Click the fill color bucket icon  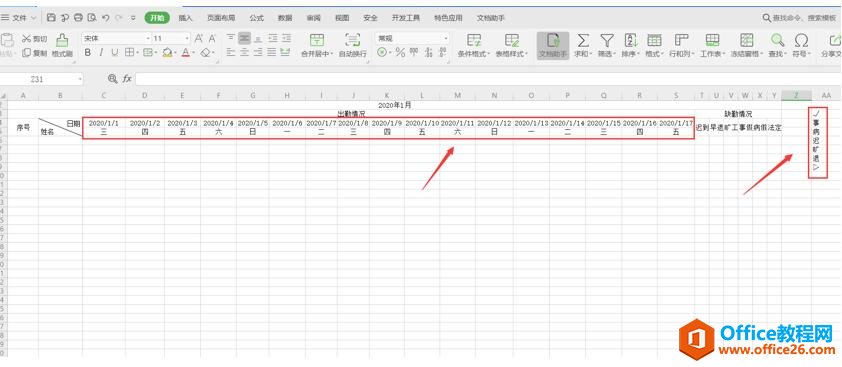[167, 53]
